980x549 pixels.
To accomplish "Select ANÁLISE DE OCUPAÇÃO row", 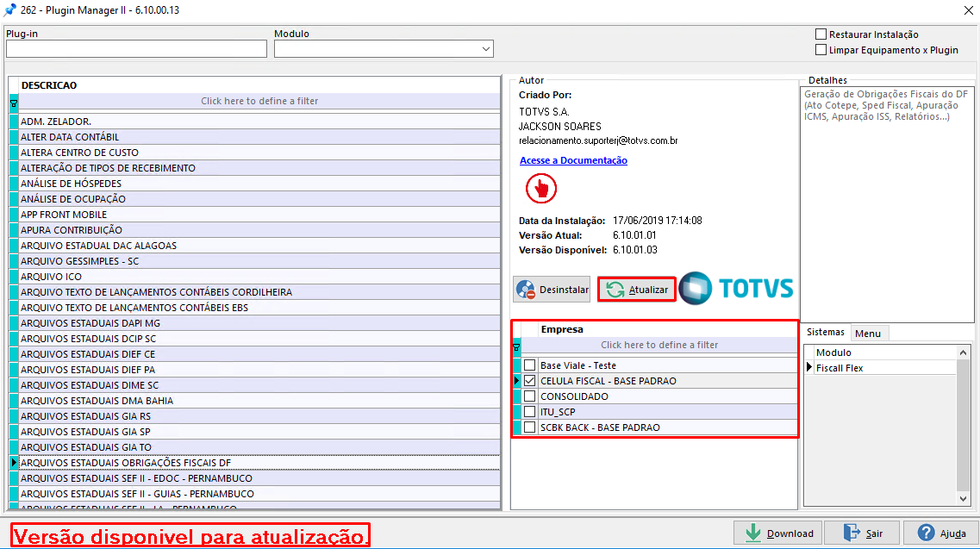I will [x=259, y=199].
